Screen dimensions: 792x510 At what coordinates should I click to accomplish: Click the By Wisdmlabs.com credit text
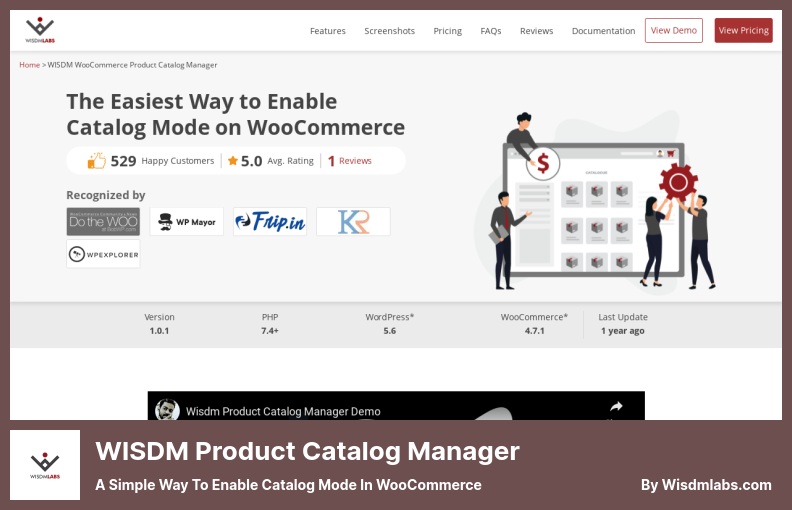(706, 485)
